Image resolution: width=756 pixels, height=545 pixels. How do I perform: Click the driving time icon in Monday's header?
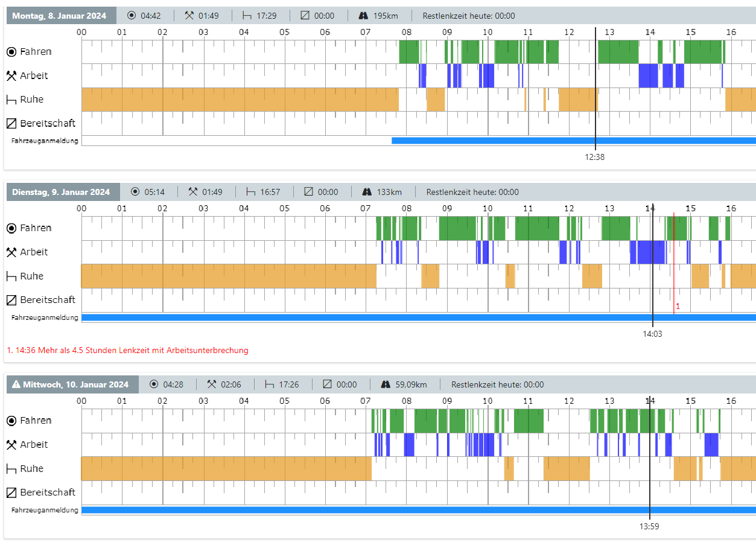pos(132,16)
